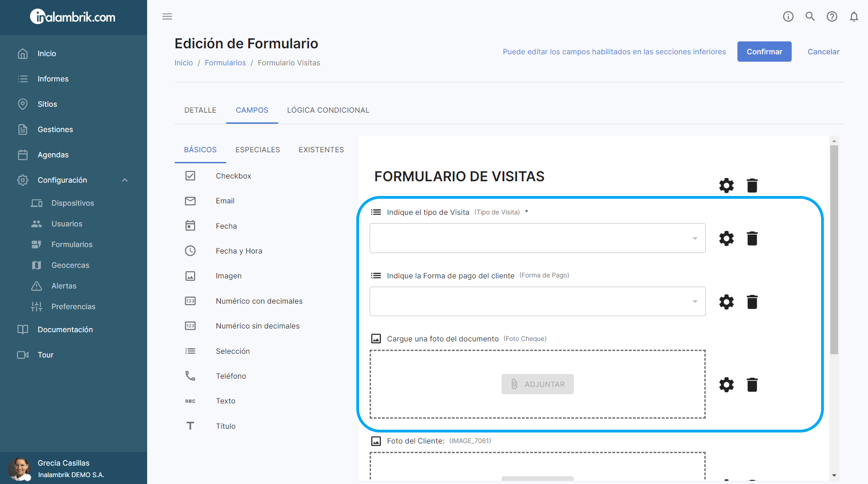868x484 pixels.
Task: Open settings gear for FORMULARIO DE VISITAS title
Action: pyautogui.click(x=726, y=185)
